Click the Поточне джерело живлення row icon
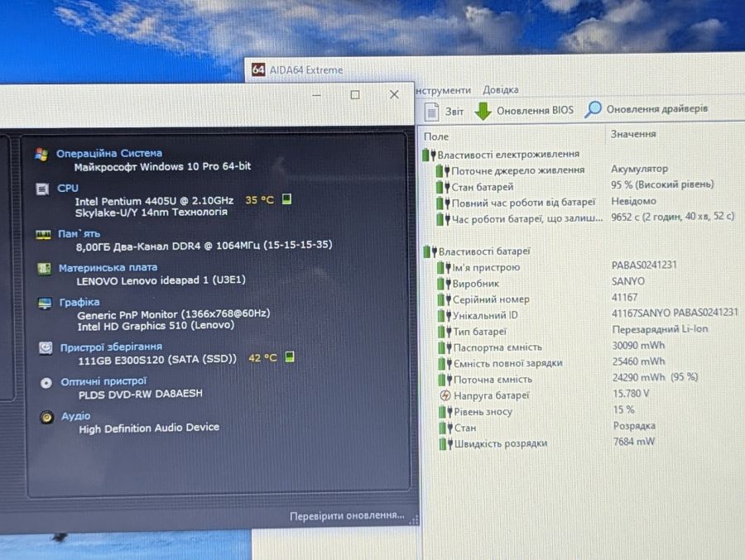 tap(443, 170)
